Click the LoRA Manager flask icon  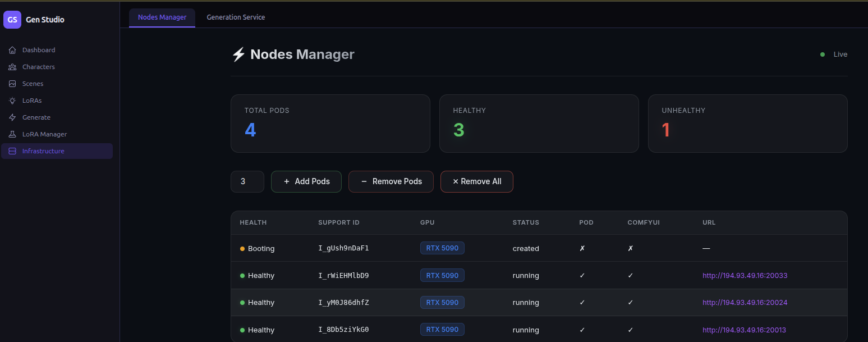pos(12,134)
